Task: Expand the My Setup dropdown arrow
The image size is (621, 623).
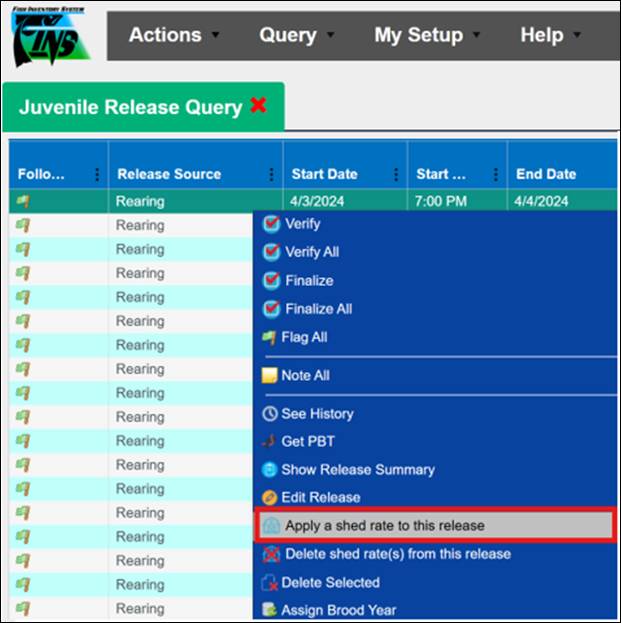Action: pyautogui.click(x=476, y=35)
